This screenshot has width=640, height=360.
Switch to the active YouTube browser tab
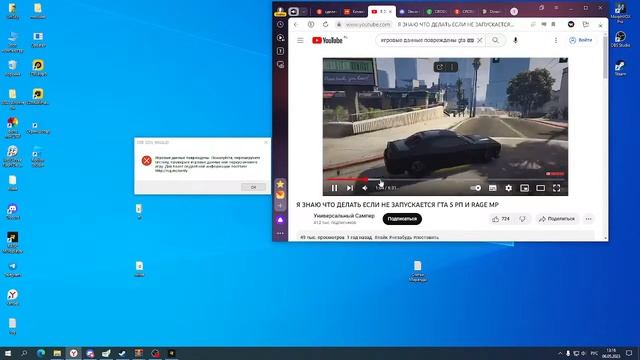[x=382, y=12]
